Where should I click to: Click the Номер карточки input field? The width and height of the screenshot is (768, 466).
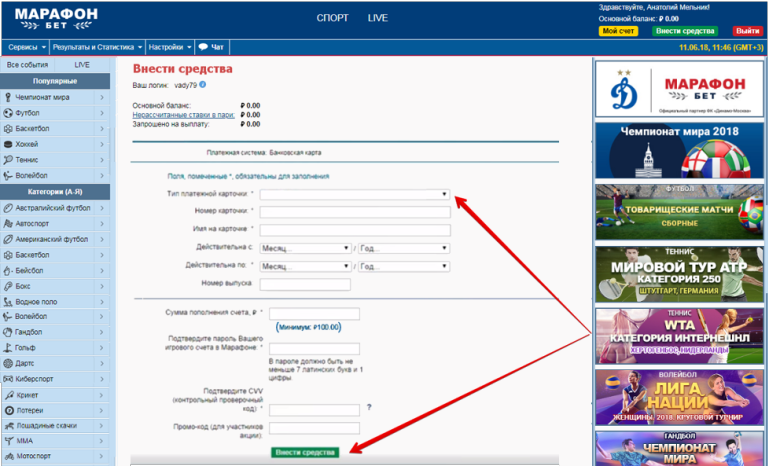(355, 212)
